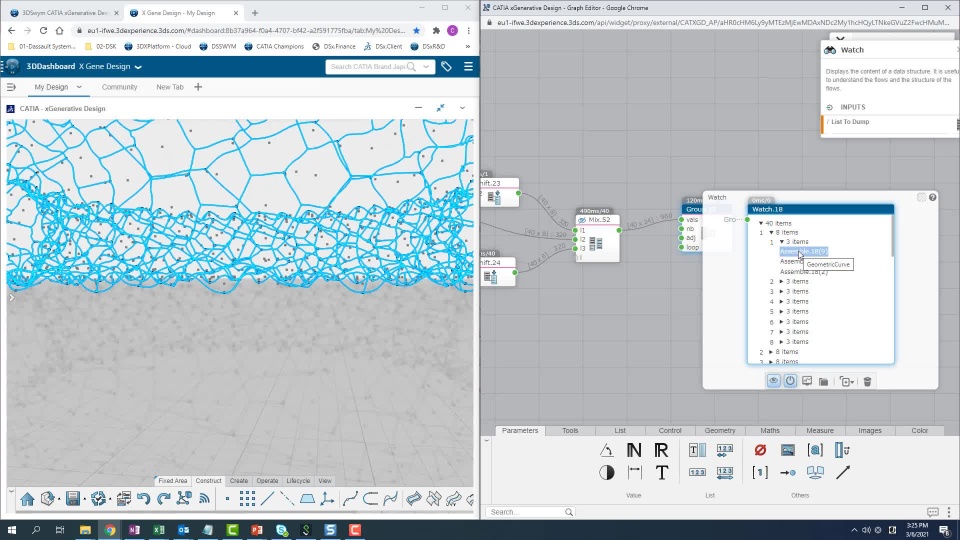Open the search box dropdown arrow in 3DDashboard
The image size is (960, 540).
coord(426,67)
